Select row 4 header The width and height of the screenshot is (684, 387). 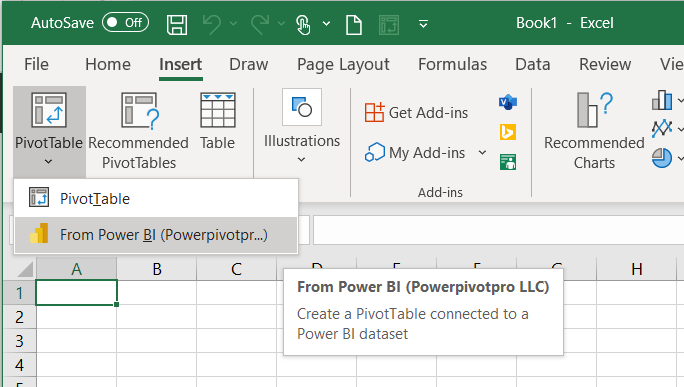pos(19,365)
